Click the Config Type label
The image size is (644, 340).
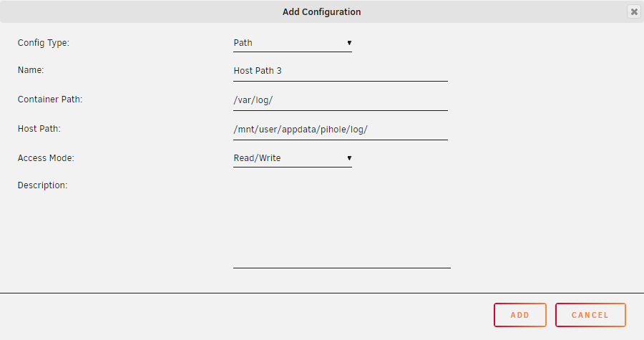44,43
